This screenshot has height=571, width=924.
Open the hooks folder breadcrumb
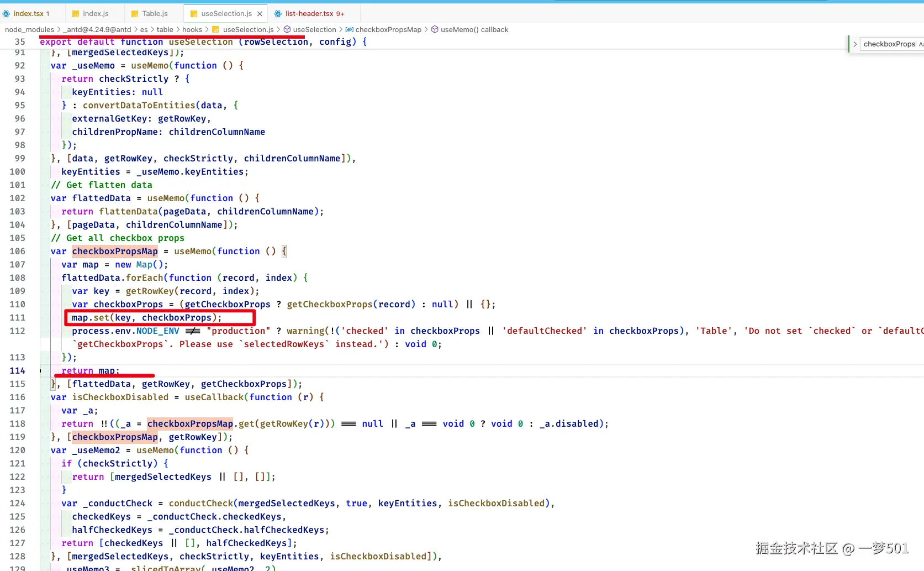pyautogui.click(x=192, y=30)
